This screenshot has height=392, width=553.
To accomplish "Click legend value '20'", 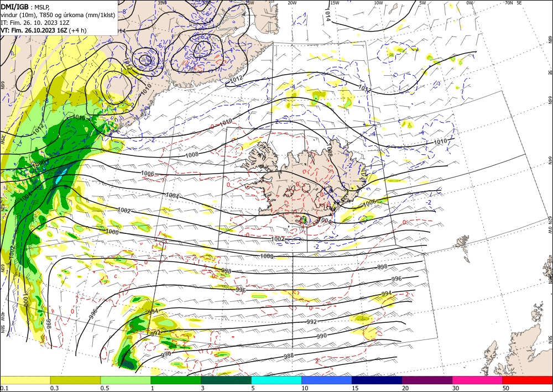I will 405,388.
